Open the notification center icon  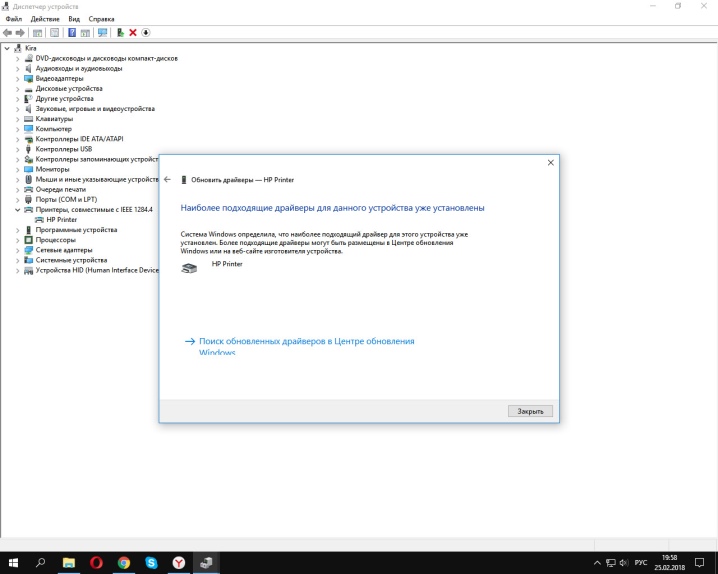click(x=699, y=563)
